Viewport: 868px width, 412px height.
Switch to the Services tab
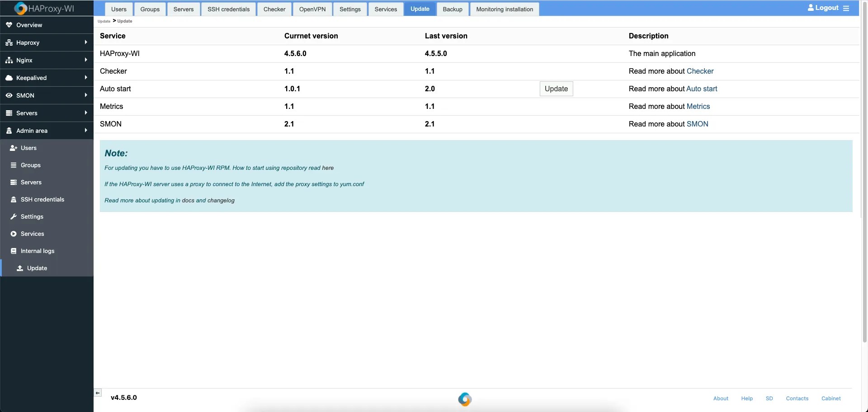click(386, 9)
